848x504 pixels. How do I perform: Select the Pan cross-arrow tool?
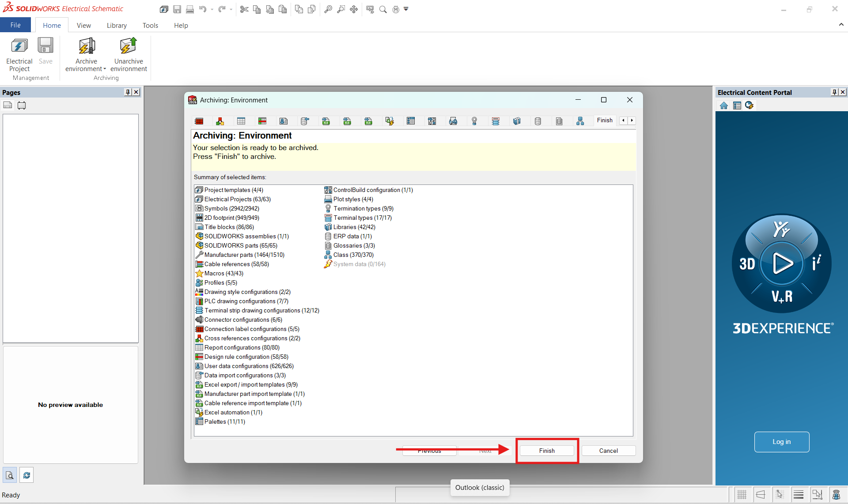[354, 9]
